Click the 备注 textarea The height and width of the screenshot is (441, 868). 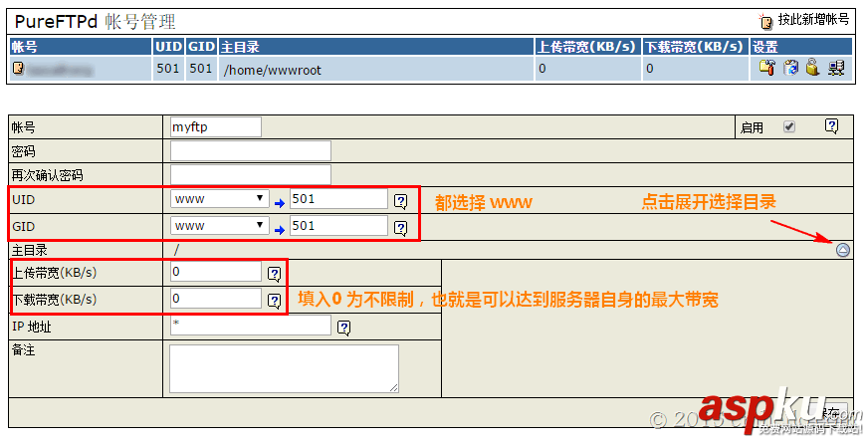(x=284, y=368)
